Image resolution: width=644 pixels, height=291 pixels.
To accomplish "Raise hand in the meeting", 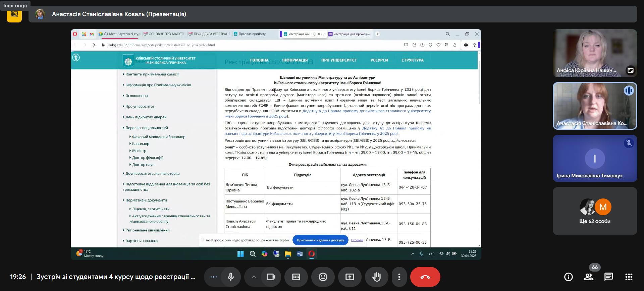I will (x=377, y=277).
